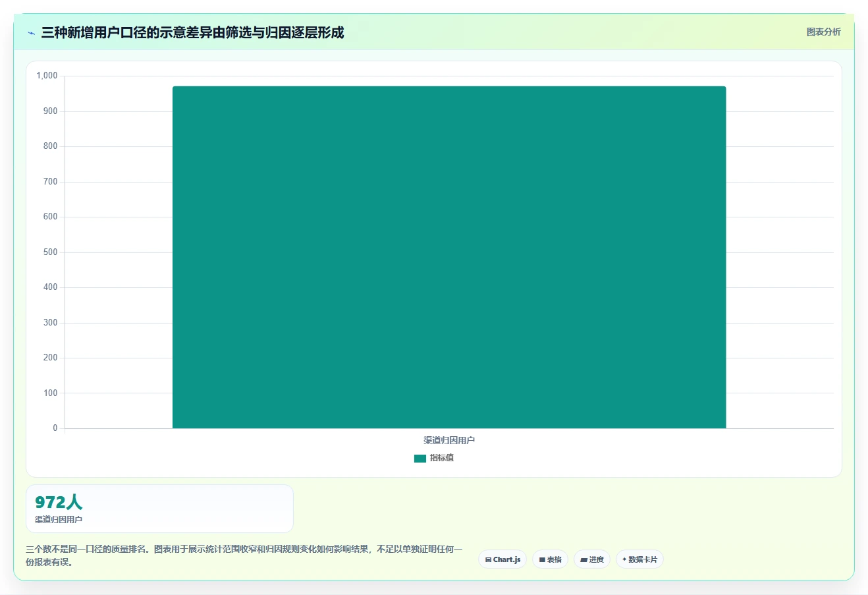This screenshot has height=595, width=868.
Task: Click the 500 y-axis tick label
Action: point(51,252)
